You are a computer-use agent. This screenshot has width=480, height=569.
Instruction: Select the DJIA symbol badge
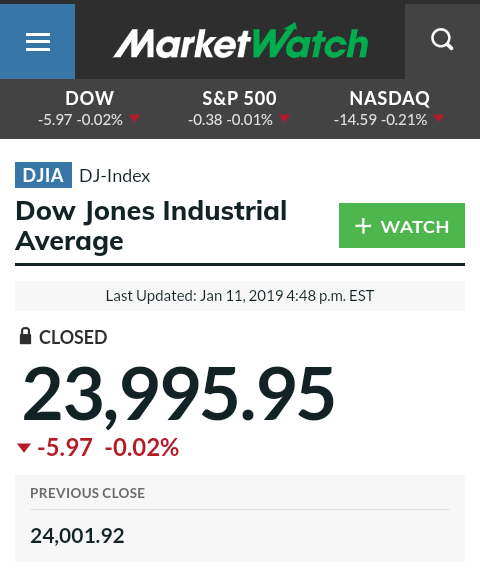[43, 175]
